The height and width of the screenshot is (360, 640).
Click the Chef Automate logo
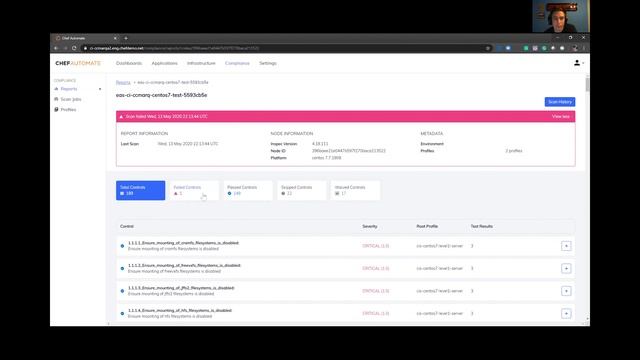pyautogui.click(x=78, y=63)
